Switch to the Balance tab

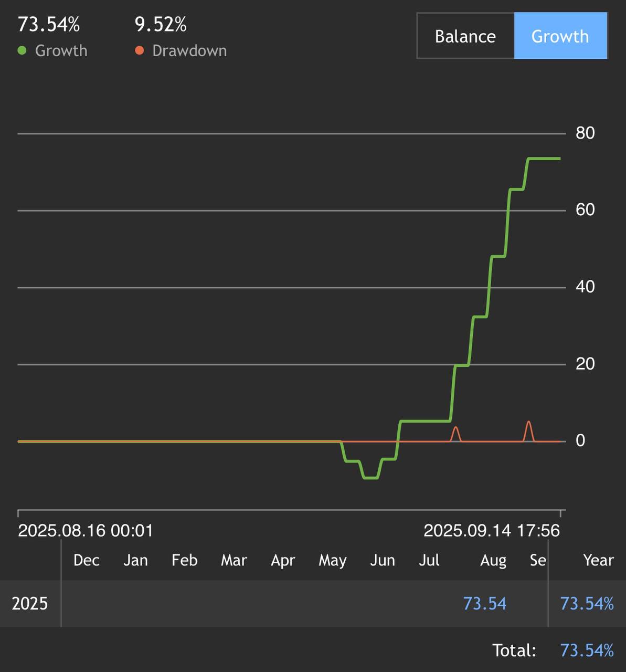coord(465,36)
